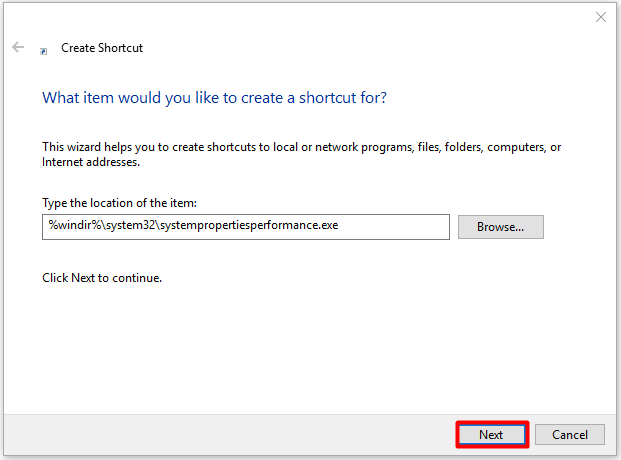Click the "Create Shortcut" window title text
The width and height of the screenshot is (621, 460).
102,48
